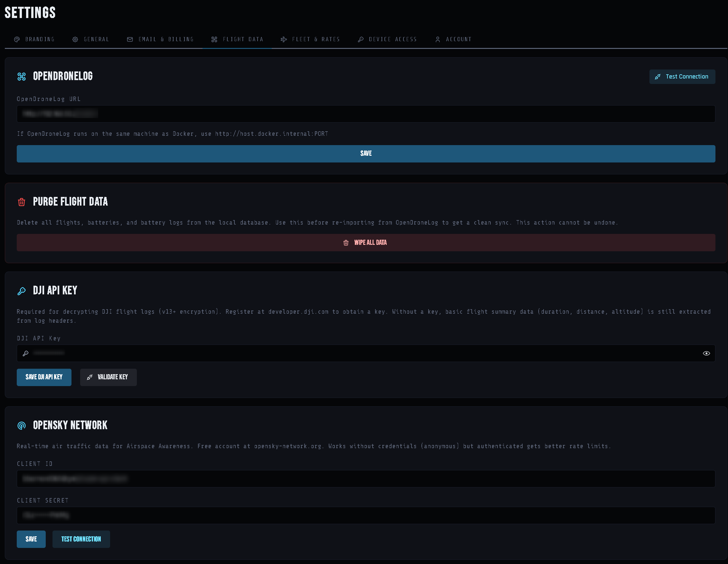Click the OPENDRONELOG section title

point(63,76)
